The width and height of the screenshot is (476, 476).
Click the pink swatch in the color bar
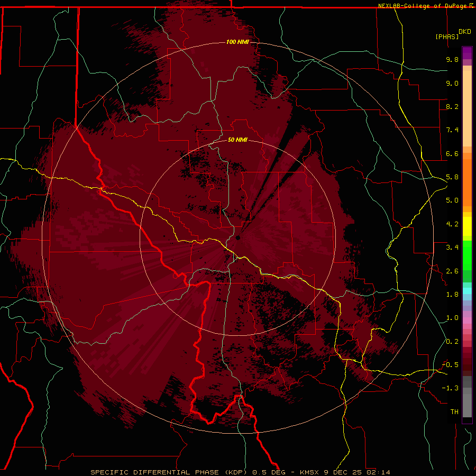[467, 321]
